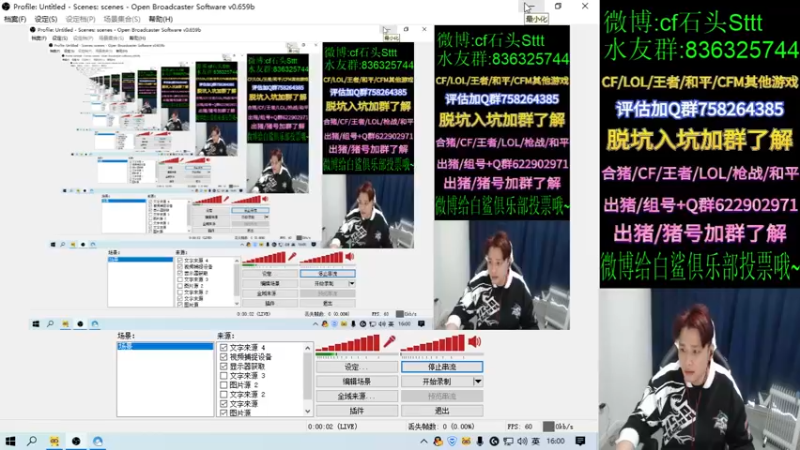Click the source list scroll-down arrow

click(x=308, y=411)
